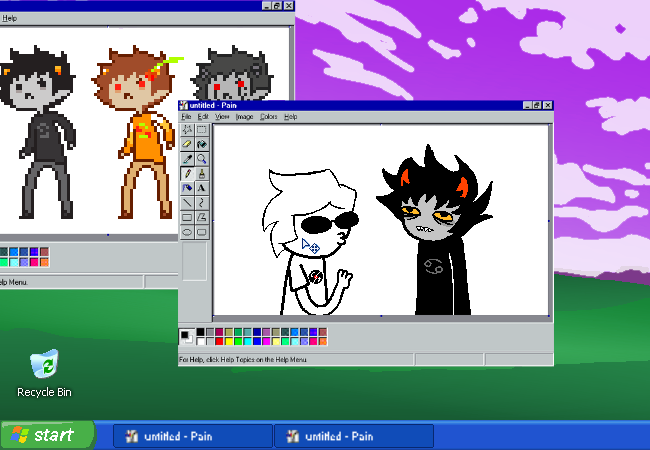Screen dimensions: 650x450
Task: Choose the light gray swatch in front palette
Action: pyautogui.click(x=210, y=341)
